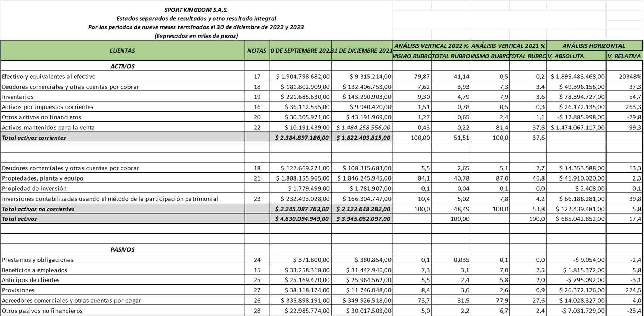This screenshot has height=316, width=644.
Task: Click the "41,14" percentage cell
Action: [x=451, y=77]
